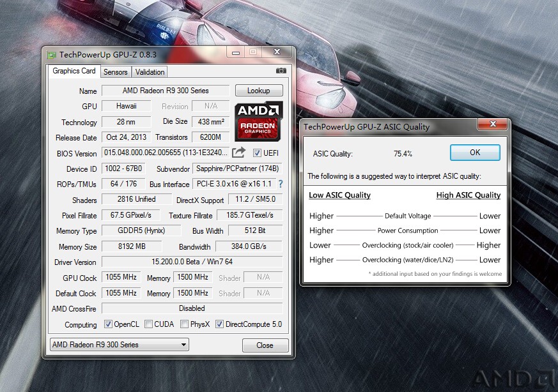
Task: Click the Transistors field 6200M
Action: [211, 137]
